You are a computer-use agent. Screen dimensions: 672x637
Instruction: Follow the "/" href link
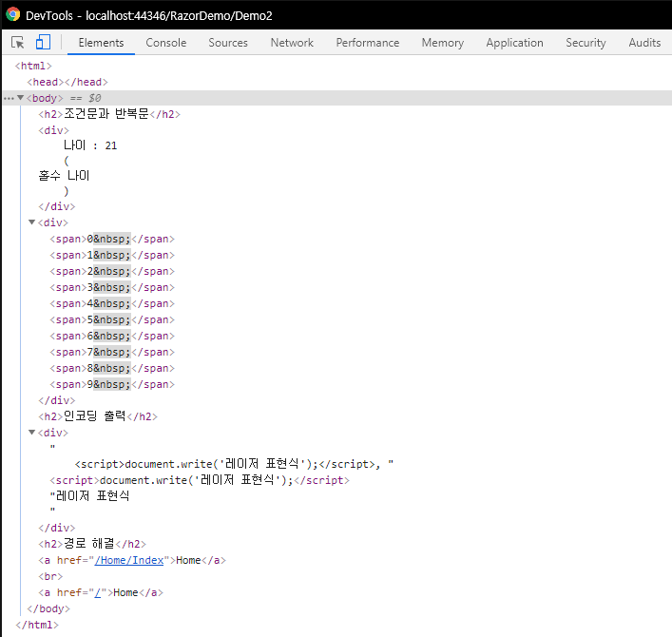(98, 592)
